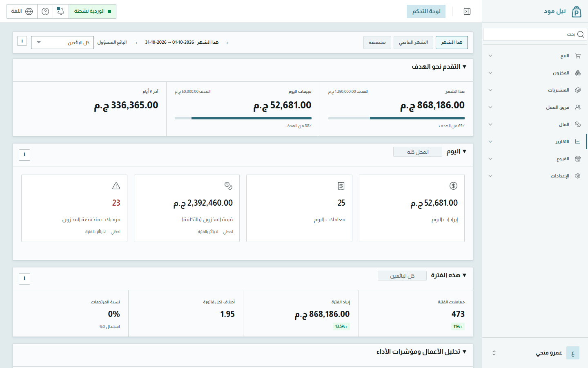Collapse تحليل الأعمال ومؤشرات الأداء section
Image resolution: width=588 pixels, height=368 pixels.
pos(464,352)
